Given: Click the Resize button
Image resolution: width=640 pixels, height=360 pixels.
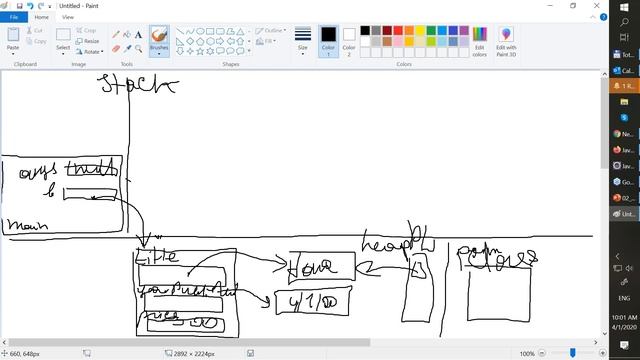Looking at the screenshot, I should (x=88, y=41).
